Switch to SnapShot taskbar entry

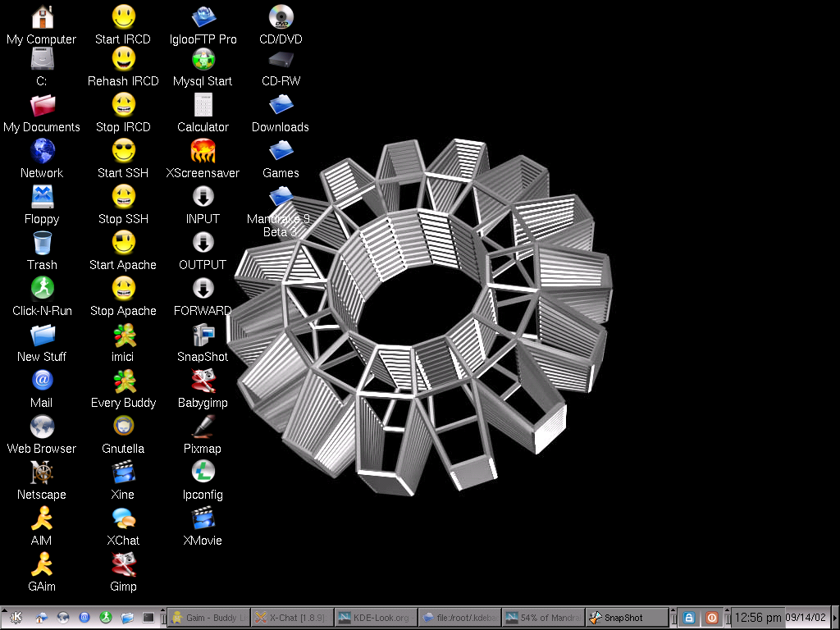(x=627, y=618)
